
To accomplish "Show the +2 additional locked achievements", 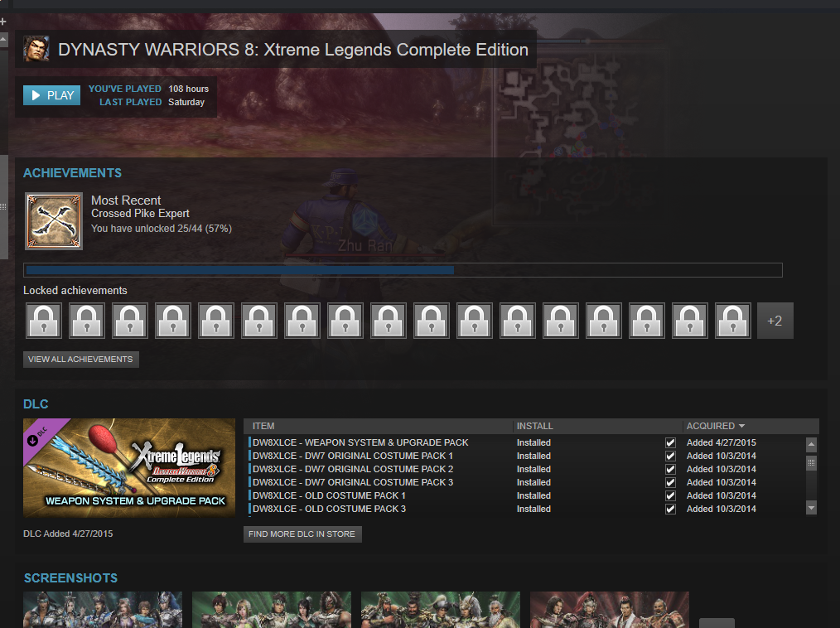I will coord(775,321).
